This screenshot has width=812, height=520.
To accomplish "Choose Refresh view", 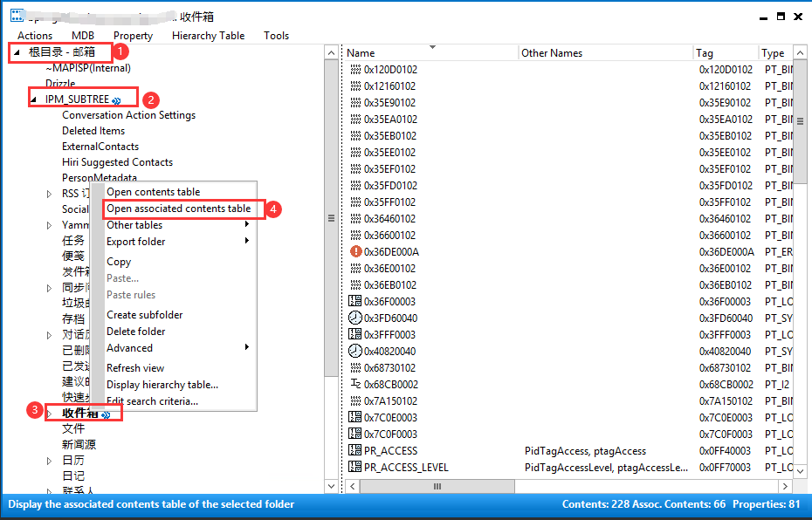I will click(x=179, y=368).
